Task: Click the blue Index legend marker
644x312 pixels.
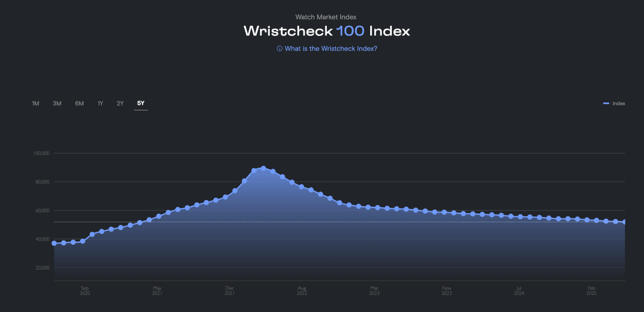Action: [606, 103]
